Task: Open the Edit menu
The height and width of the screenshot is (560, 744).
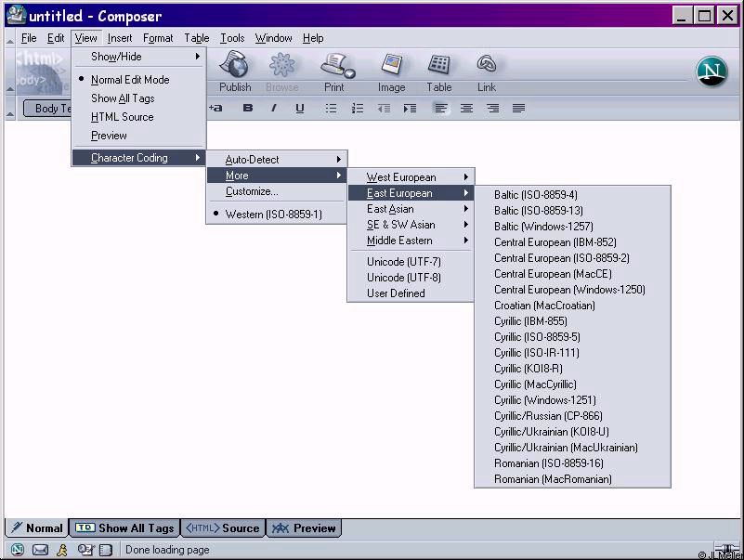Action: tap(56, 38)
